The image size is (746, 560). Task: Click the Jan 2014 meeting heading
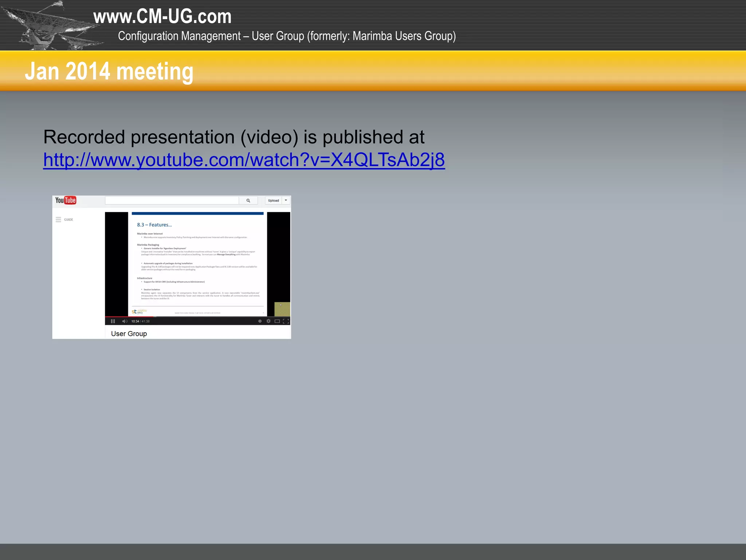(109, 71)
